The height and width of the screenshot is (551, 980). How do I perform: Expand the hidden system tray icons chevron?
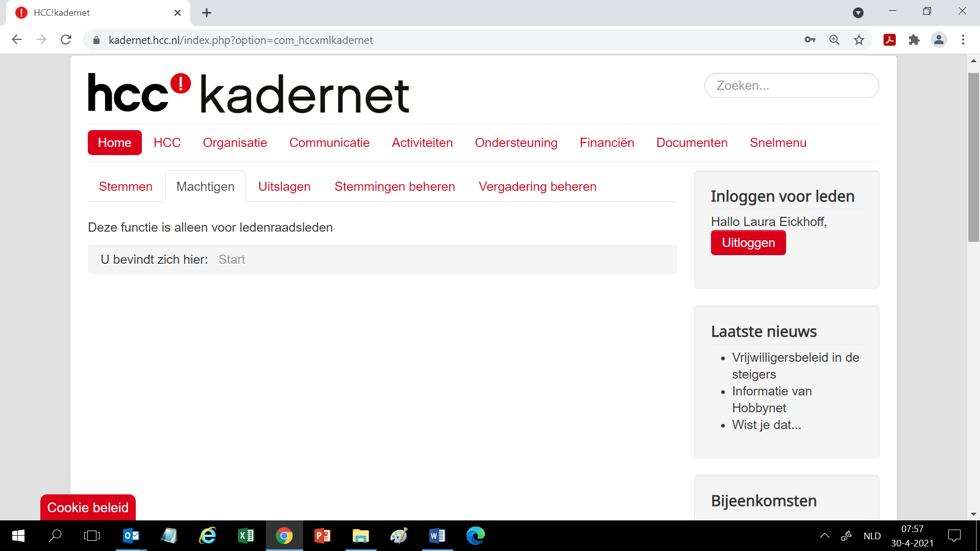[x=824, y=536]
